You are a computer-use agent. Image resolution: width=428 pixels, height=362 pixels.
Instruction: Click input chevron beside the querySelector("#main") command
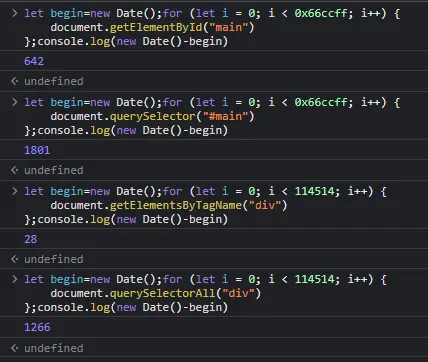pyautogui.click(x=14, y=102)
